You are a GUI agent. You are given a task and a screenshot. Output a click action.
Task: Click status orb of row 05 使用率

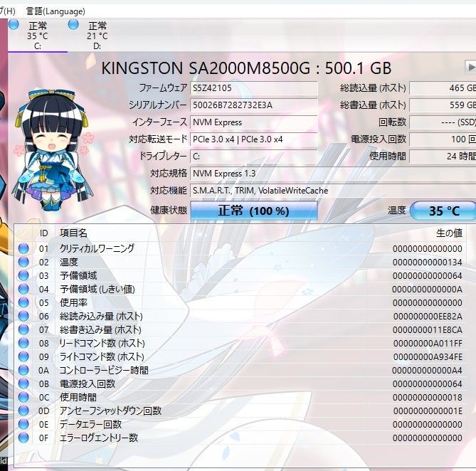[x=23, y=302]
